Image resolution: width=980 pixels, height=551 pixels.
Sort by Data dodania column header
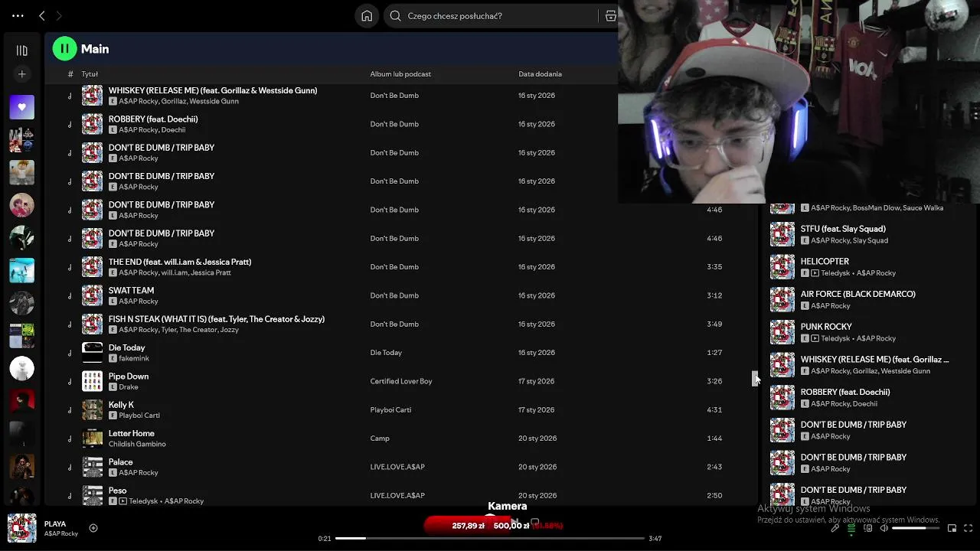pyautogui.click(x=540, y=74)
